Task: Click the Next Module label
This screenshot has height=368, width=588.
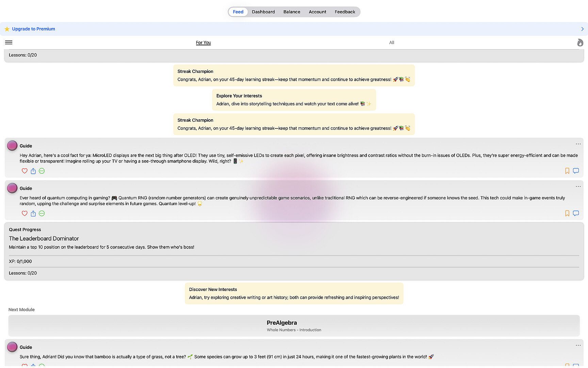Action: click(21, 310)
